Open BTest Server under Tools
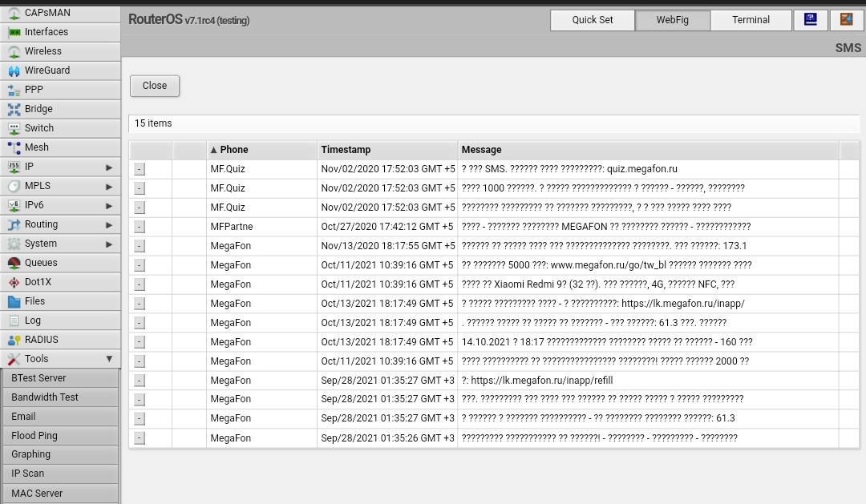866x504 pixels. pyautogui.click(x=59, y=378)
